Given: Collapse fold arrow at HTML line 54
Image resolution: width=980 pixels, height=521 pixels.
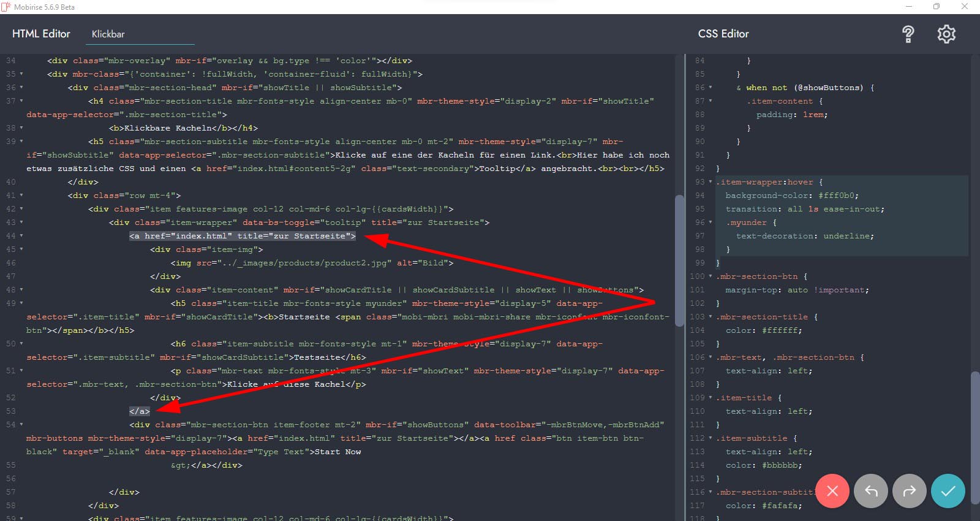Looking at the screenshot, I should tap(21, 425).
